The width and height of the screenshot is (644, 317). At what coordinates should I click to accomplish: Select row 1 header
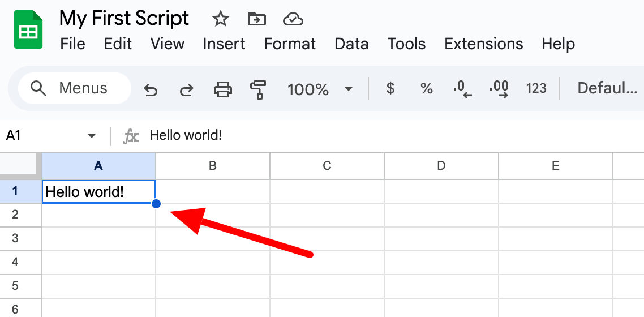pos(20,191)
